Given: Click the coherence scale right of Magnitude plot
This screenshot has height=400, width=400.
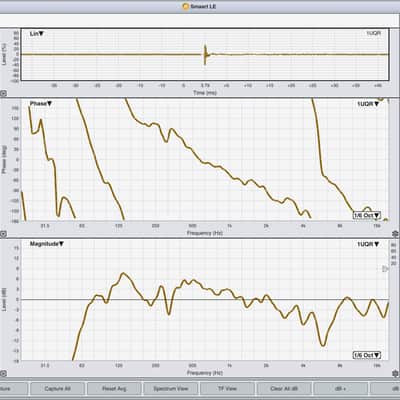Looking at the screenshot, I should (394, 254).
